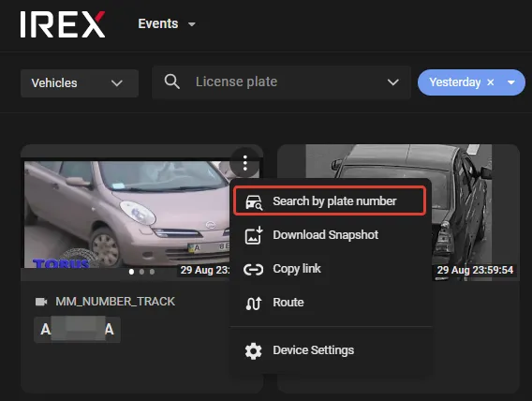Click the three-dot menu on car card

(245, 163)
